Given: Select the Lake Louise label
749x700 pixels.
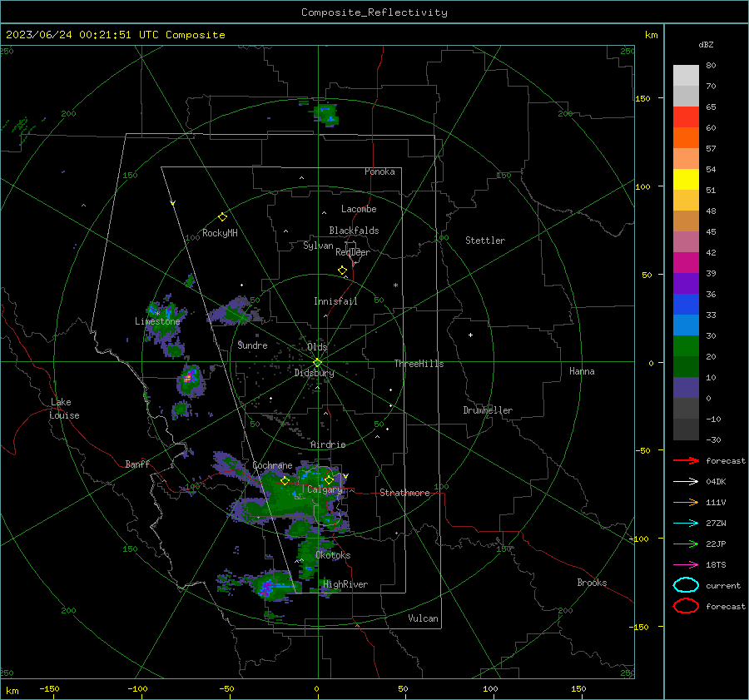Looking at the screenshot, I should (64, 409).
